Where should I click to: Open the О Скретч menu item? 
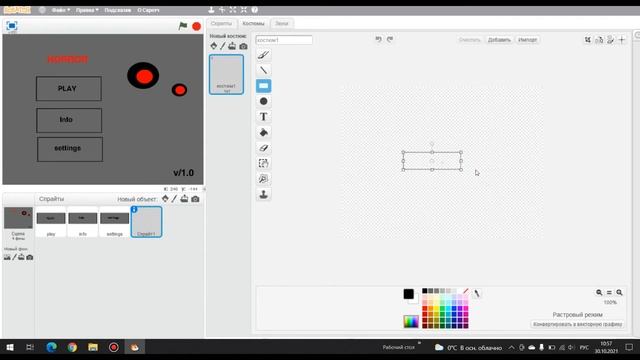pos(148,10)
